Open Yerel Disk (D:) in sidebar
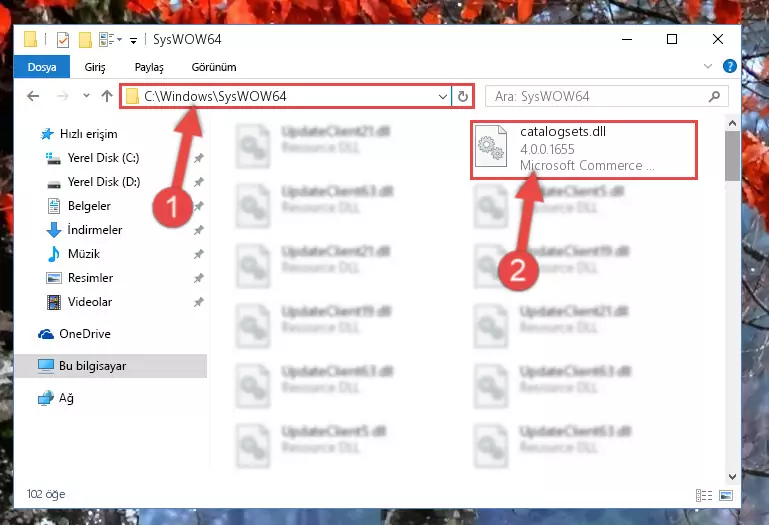769x525 pixels. pos(104,182)
